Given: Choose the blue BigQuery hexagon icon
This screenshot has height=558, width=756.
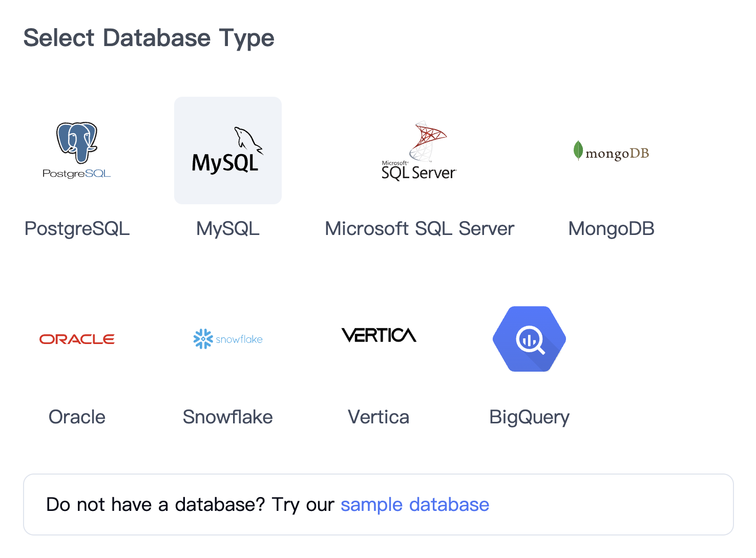Looking at the screenshot, I should tap(529, 339).
